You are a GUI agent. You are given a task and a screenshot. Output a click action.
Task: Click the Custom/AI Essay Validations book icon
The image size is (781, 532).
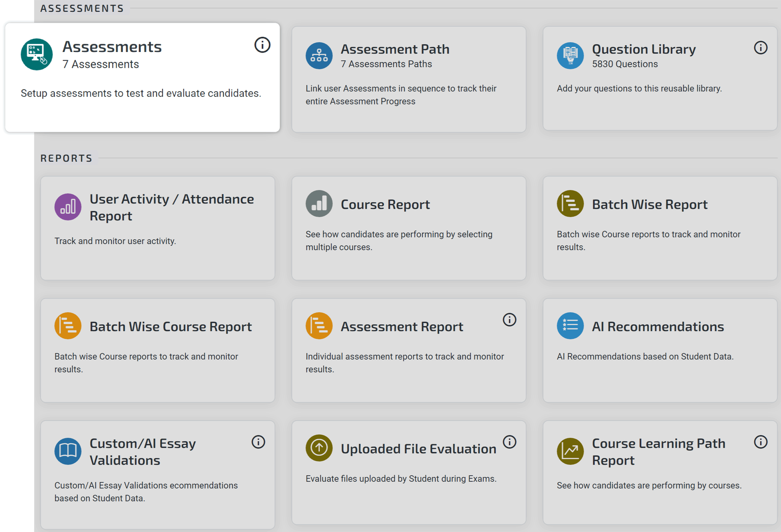point(68,451)
